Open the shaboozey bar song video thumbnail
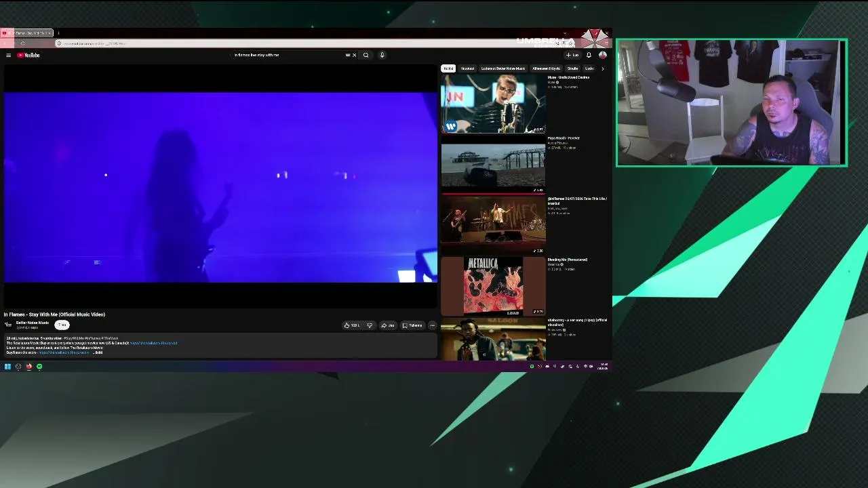Image resolution: width=868 pixels, height=488 pixels. [x=493, y=340]
